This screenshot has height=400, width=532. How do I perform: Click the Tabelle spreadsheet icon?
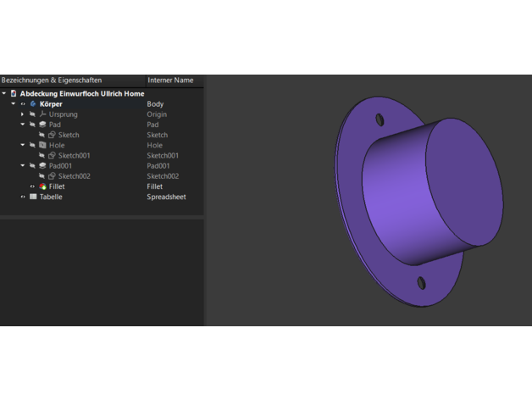point(33,197)
